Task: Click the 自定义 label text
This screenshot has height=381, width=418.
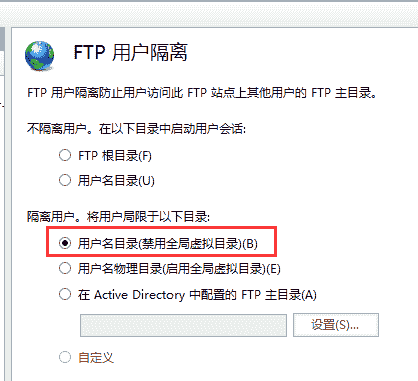Action: [96, 358]
